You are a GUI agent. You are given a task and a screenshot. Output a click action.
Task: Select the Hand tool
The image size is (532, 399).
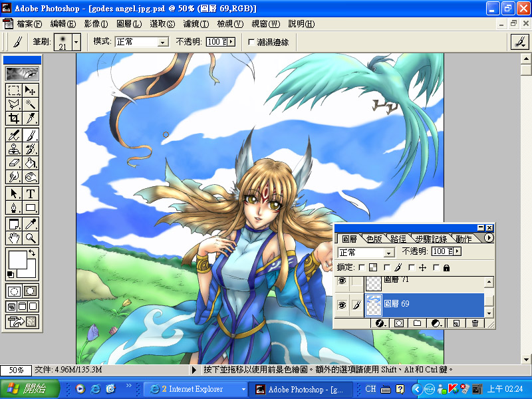tap(14, 238)
